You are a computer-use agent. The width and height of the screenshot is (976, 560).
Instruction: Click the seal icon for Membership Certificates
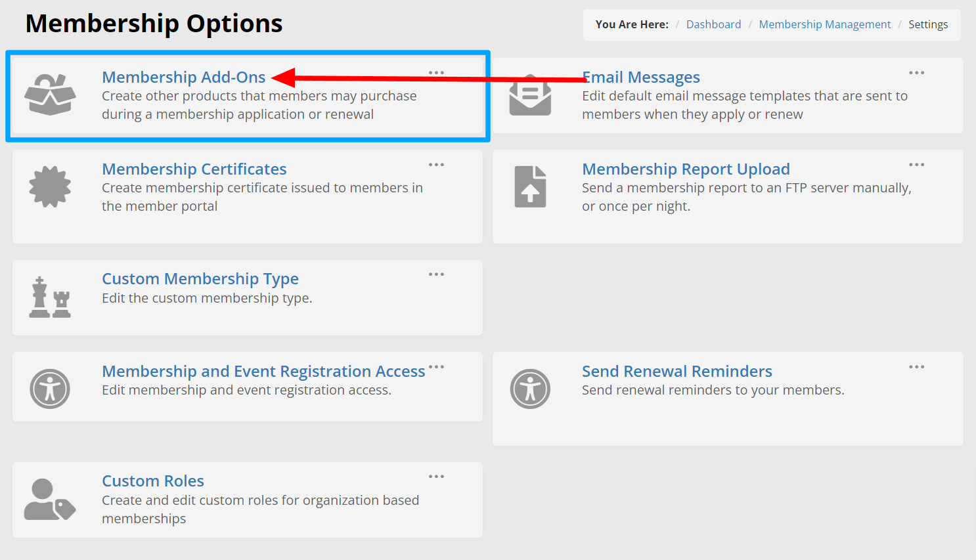pos(50,186)
